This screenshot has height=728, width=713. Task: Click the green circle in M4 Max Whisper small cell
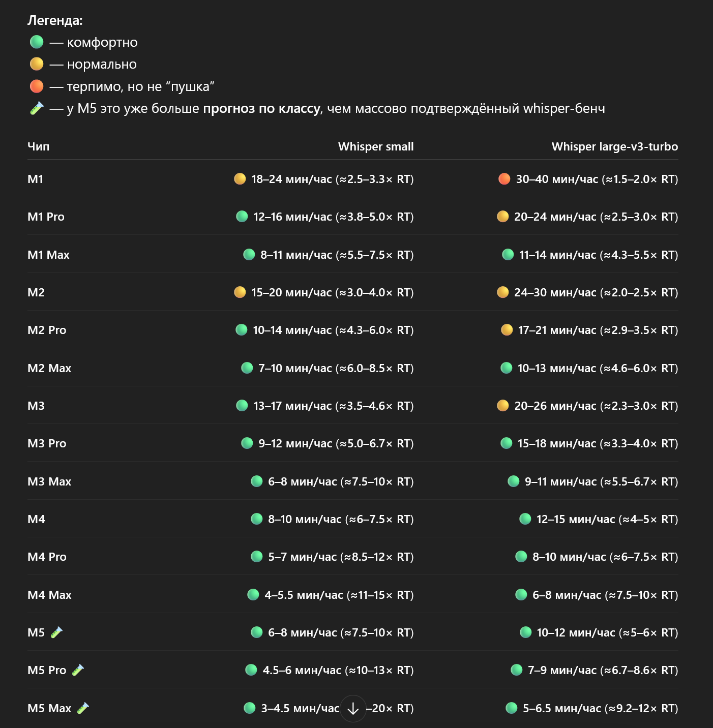[x=253, y=594]
